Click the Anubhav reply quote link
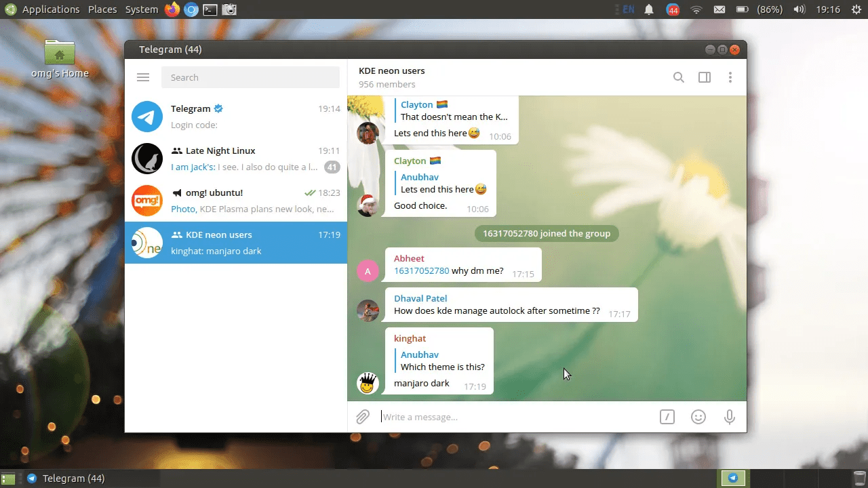 (441, 360)
